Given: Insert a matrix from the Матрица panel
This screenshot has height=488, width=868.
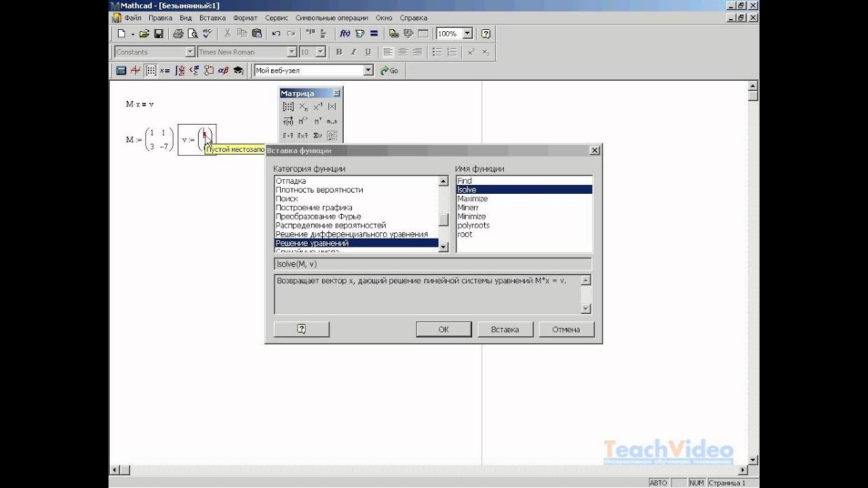Looking at the screenshot, I should coord(288,106).
